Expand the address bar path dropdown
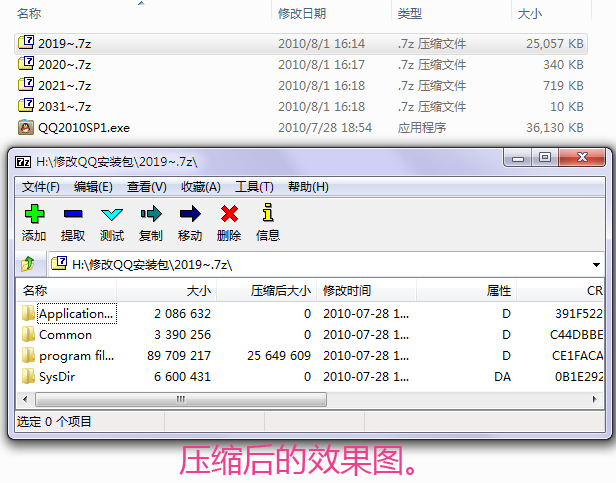616x483 pixels. pyautogui.click(x=596, y=264)
